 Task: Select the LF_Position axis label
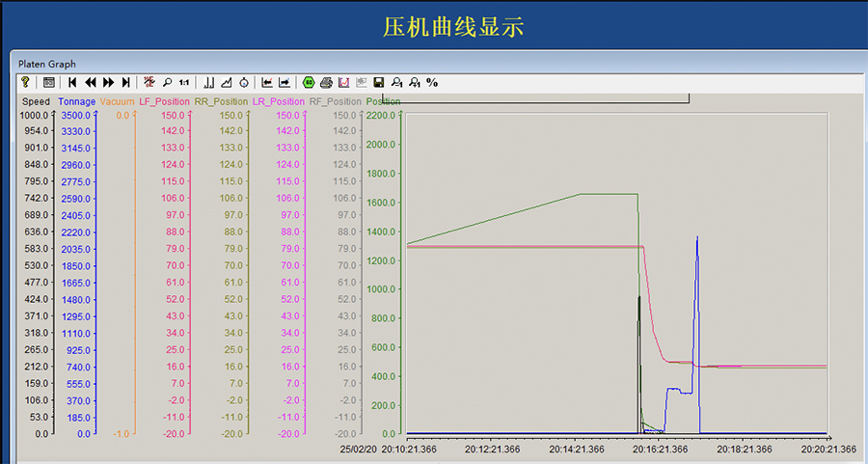[x=164, y=101]
